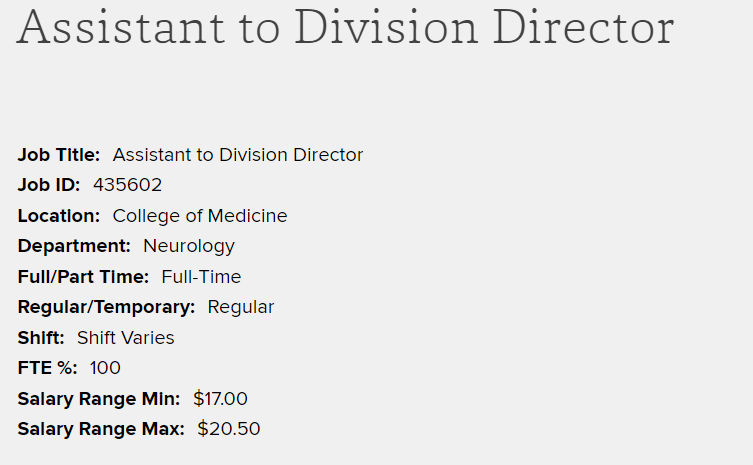This screenshot has height=465, width=753.
Task: Click the Job ID label
Action: pos(49,185)
